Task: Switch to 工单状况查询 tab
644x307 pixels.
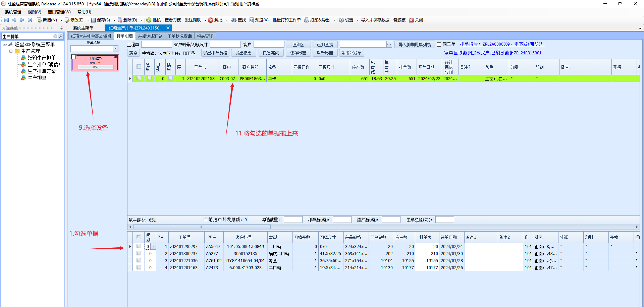Action: [180, 36]
